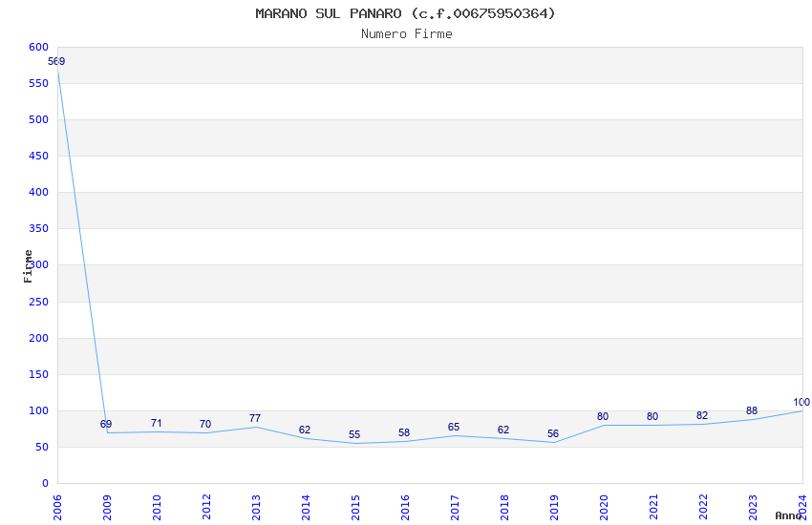Viewport: 812px width, 525px height.
Task: Click x-axis year 2018
Action: coord(504,508)
